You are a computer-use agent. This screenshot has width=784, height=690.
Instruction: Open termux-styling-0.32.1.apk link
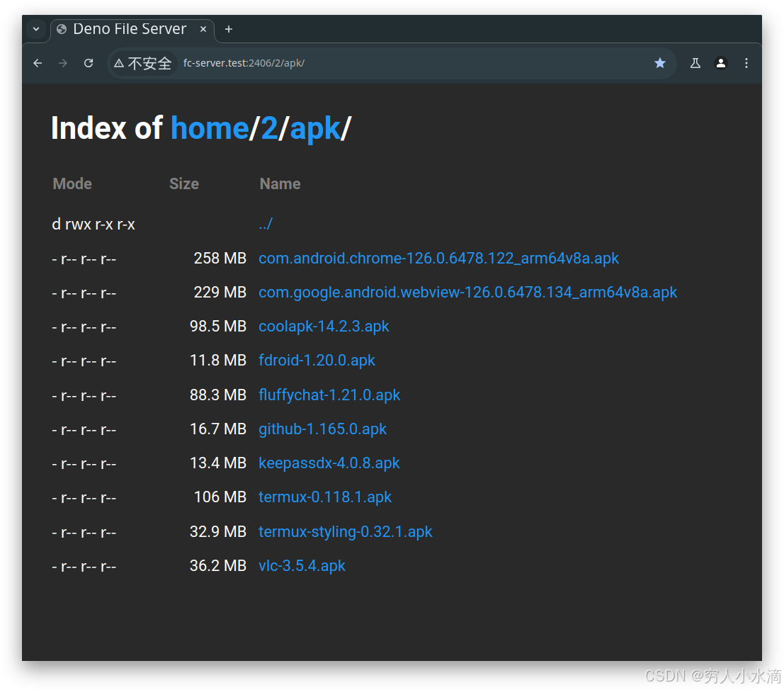pos(345,531)
